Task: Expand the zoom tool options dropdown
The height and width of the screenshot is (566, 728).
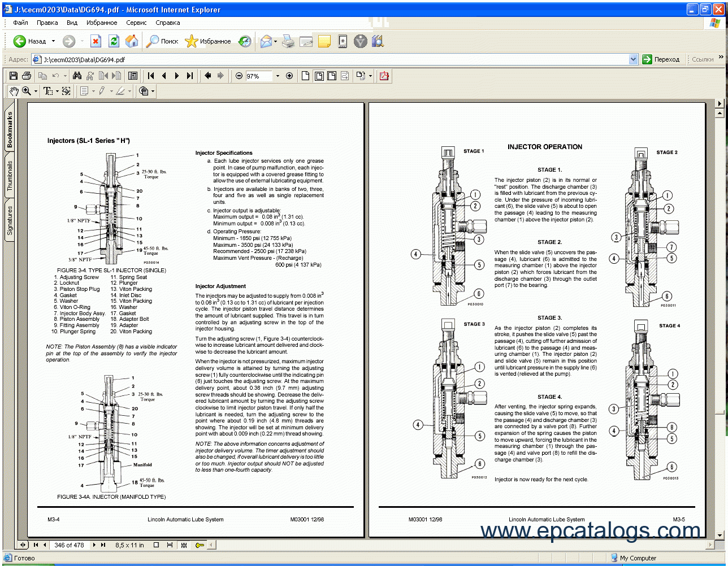Action: [x=36, y=91]
